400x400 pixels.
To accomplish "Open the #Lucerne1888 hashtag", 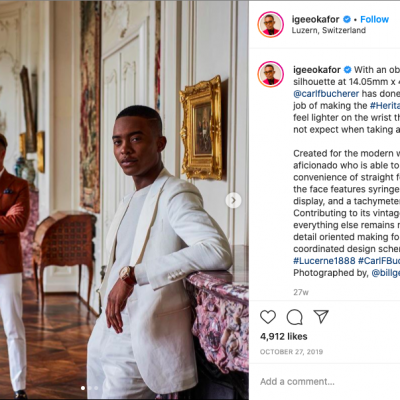I will (x=324, y=260).
